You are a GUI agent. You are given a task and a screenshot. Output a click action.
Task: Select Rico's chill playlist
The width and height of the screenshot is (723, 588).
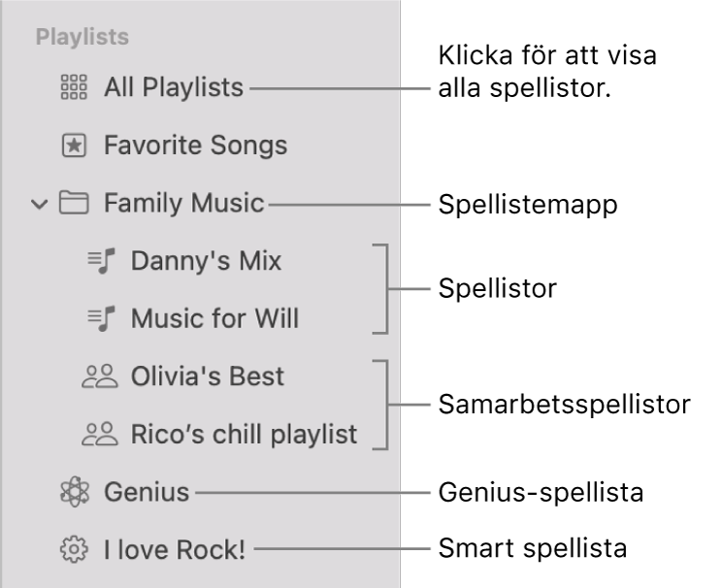pyautogui.click(x=244, y=434)
